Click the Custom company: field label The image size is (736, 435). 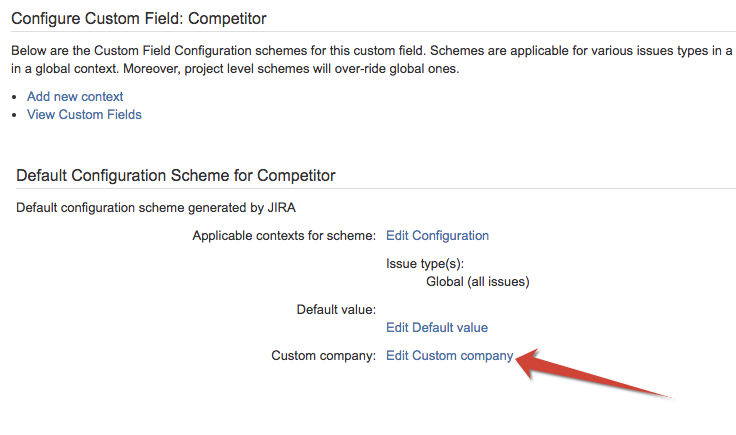pos(323,355)
